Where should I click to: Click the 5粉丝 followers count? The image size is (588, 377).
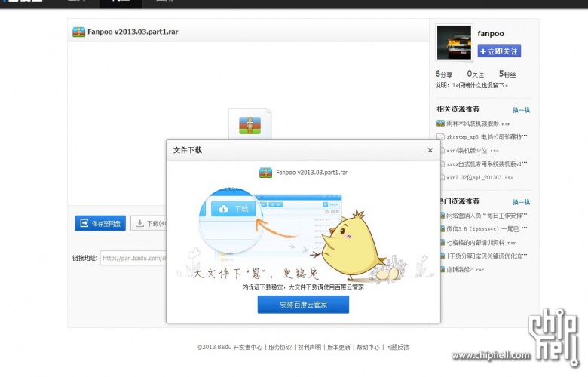[x=507, y=74]
